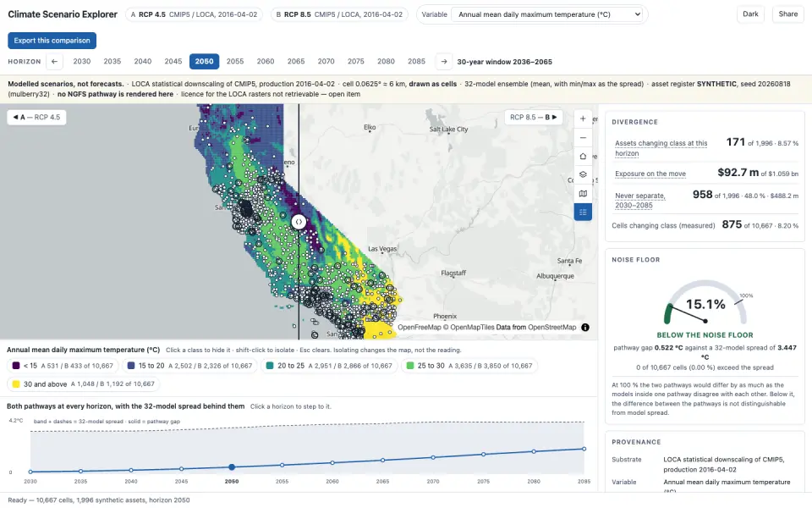Click the 2030 point on the chart

point(30,472)
